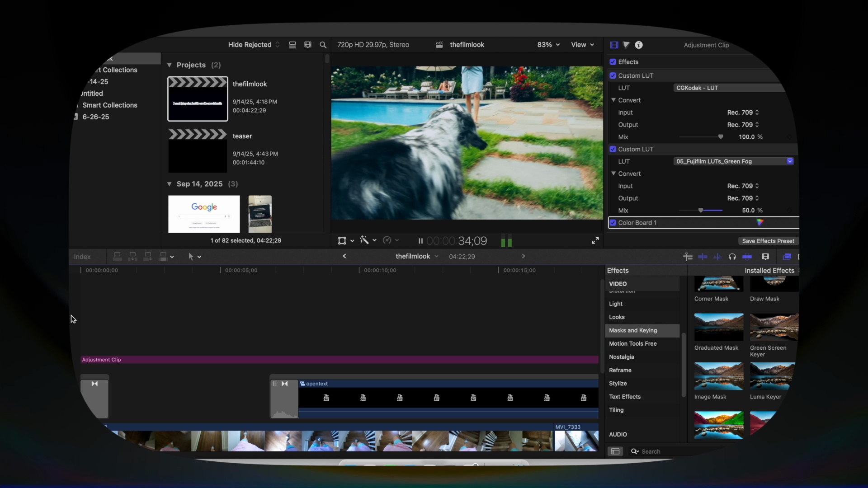Open the viewer View menu
The width and height of the screenshot is (868, 488).
[x=582, y=45]
